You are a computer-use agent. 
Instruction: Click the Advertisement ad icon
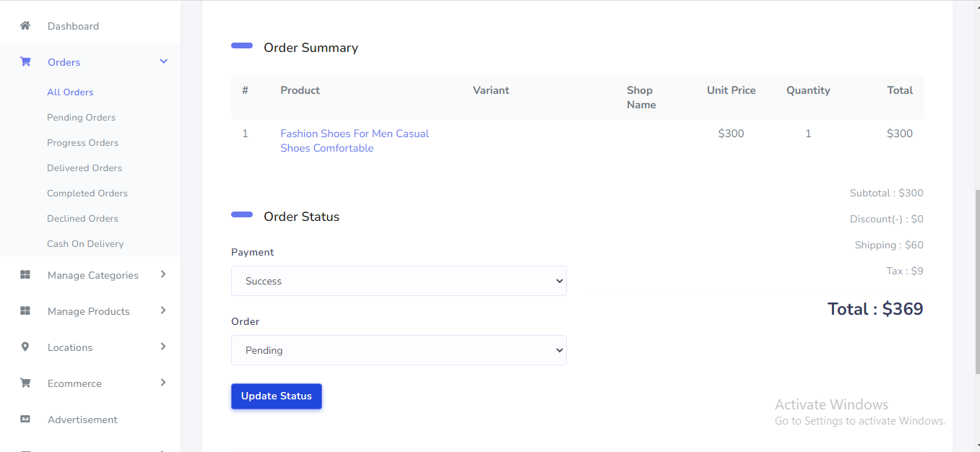(x=25, y=420)
